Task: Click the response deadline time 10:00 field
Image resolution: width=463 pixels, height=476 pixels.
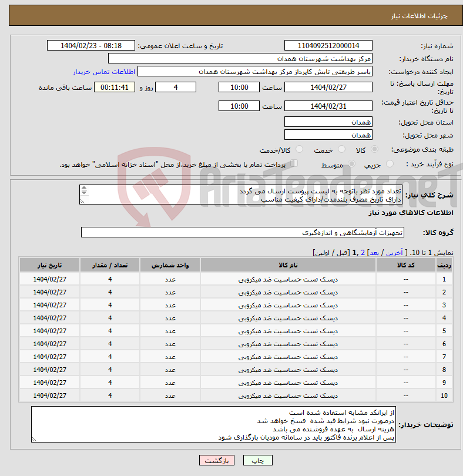Action: (x=239, y=88)
